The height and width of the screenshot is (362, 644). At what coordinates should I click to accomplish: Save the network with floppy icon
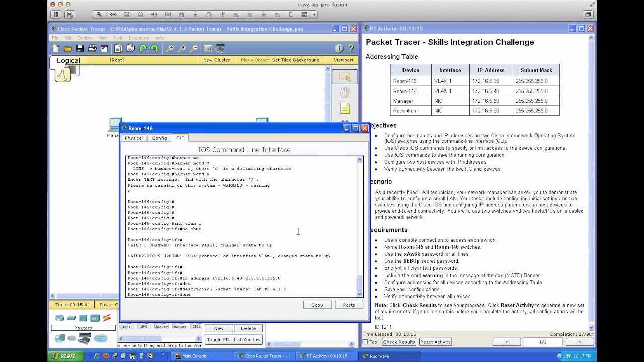click(x=80, y=49)
